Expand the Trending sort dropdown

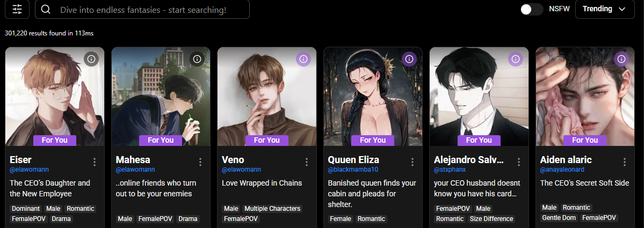[605, 9]
